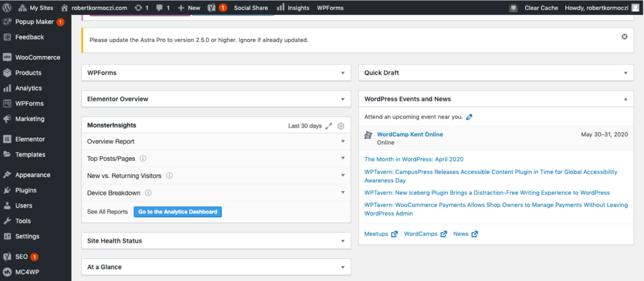Show info tooltip for New vs. Returning Visitors
The image size is (644, 281).
169,176
